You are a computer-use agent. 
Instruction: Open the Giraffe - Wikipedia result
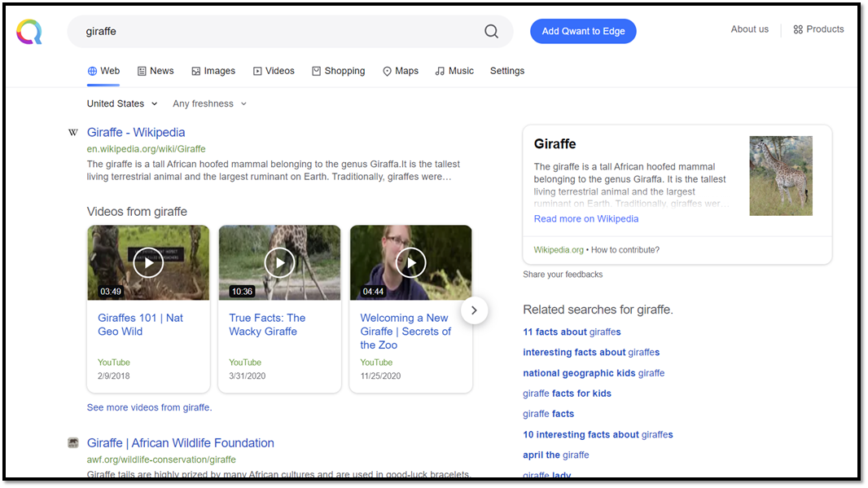click(136, 132)
